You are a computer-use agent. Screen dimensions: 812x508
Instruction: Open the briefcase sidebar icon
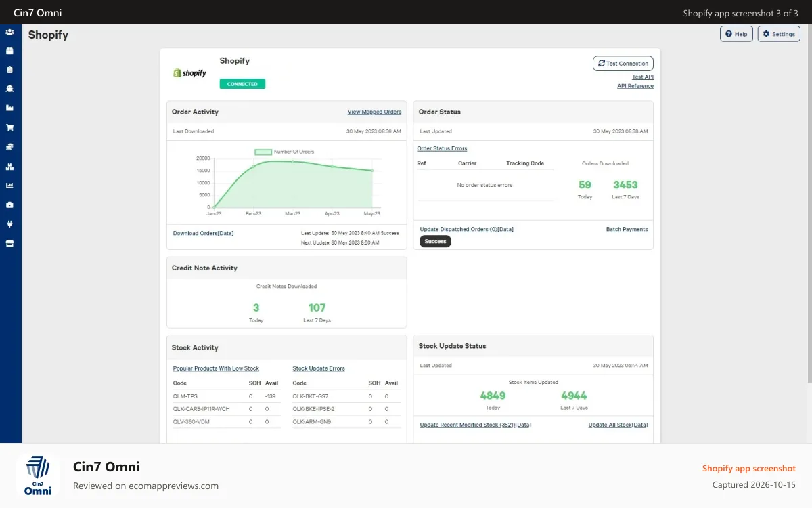tap(9, 205)
